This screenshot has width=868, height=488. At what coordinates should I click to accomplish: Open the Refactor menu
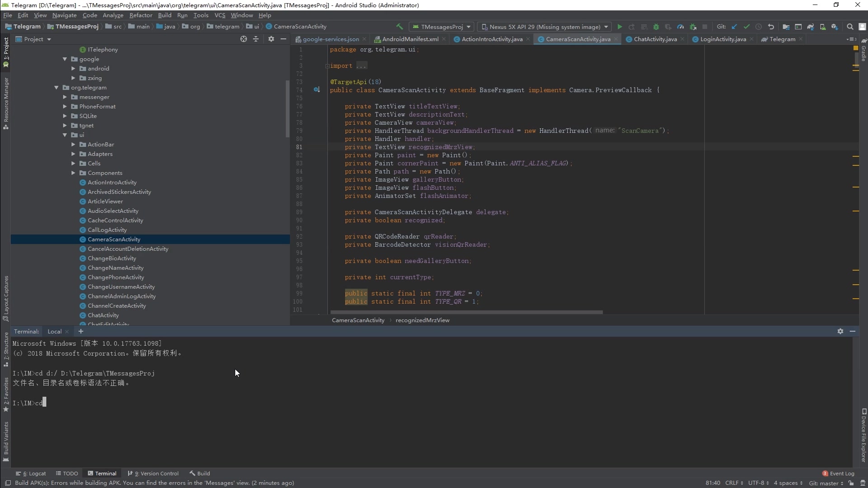[141, 15]
